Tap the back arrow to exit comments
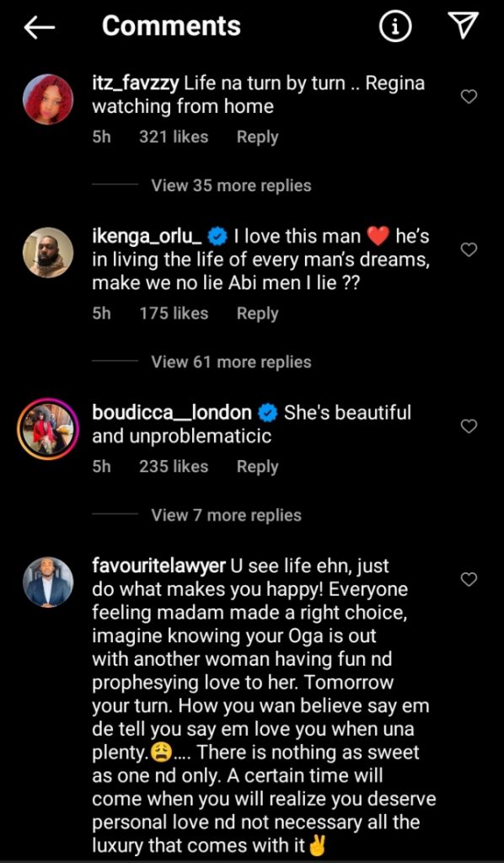504x863 pixels. pos(37,26)
